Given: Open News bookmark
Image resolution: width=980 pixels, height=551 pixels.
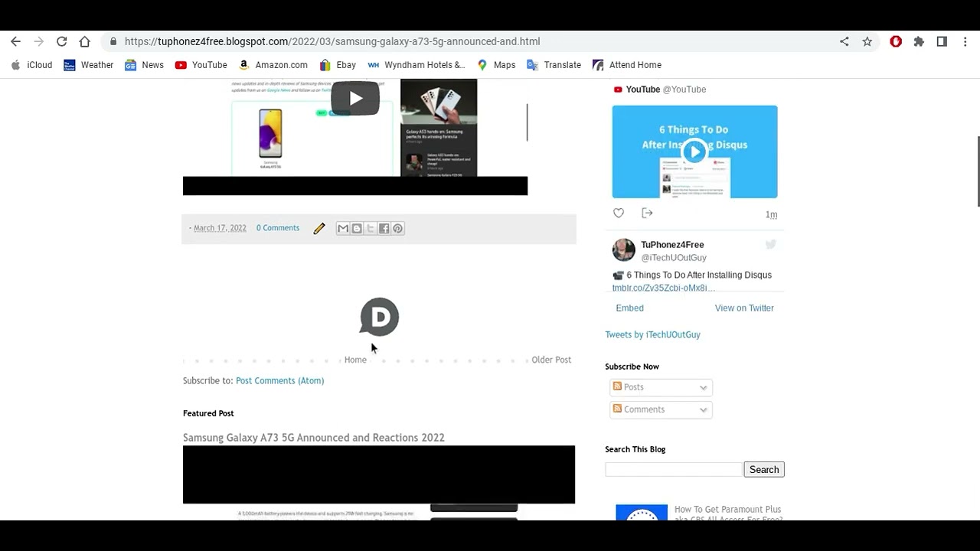Looking at the screenshot, I should tap(145, 65).
